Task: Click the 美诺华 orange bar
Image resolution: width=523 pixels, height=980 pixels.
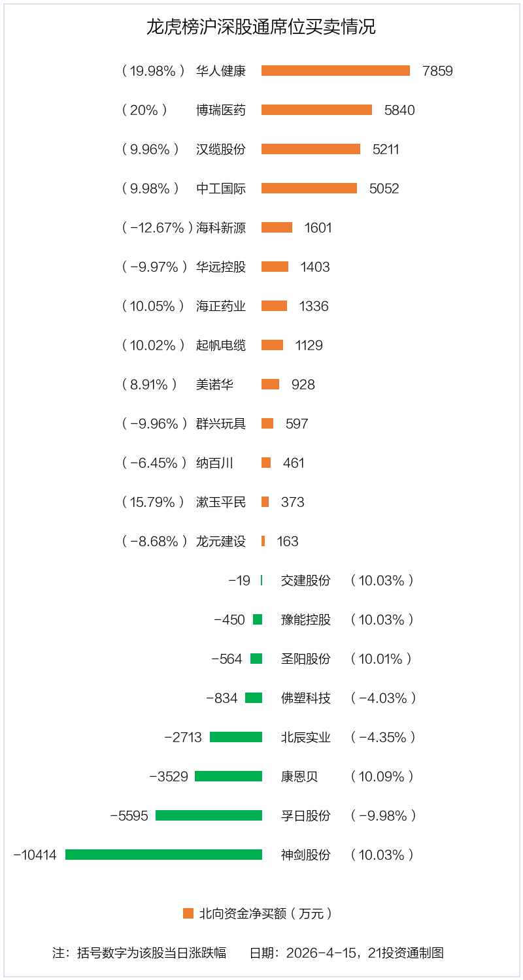Action: pyautogui.click(x=270, y=384)
